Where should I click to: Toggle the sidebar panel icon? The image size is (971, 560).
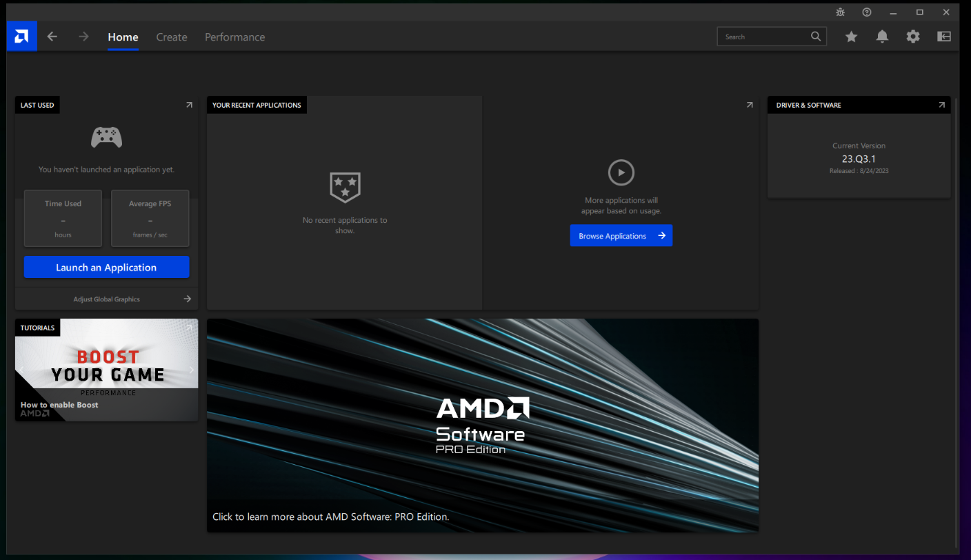tap(944, 37)
